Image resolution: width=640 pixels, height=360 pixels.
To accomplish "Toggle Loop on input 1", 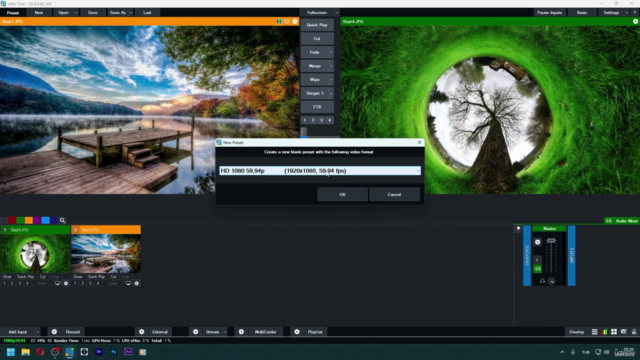I will pyautogui.click(x=55, y=277).
